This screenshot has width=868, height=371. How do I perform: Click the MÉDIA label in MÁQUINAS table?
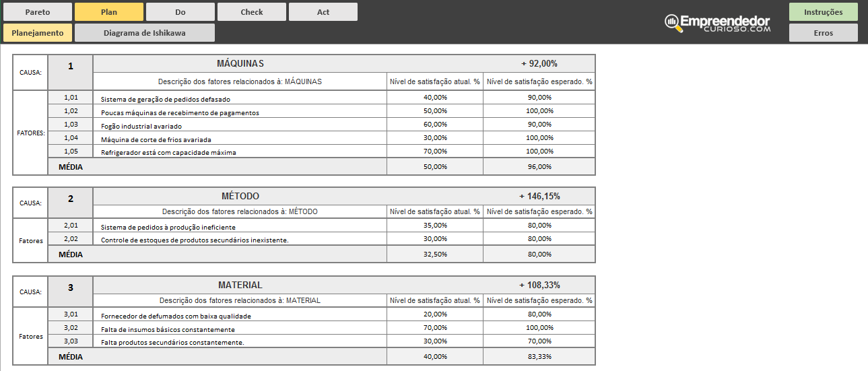point(71,166)
